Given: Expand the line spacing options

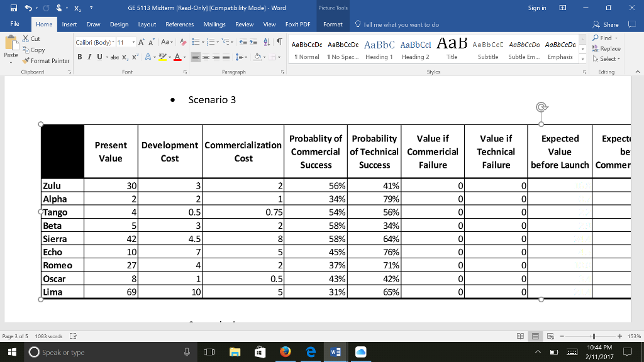Looking at the screenshot, I should click(x=246, y=57).
